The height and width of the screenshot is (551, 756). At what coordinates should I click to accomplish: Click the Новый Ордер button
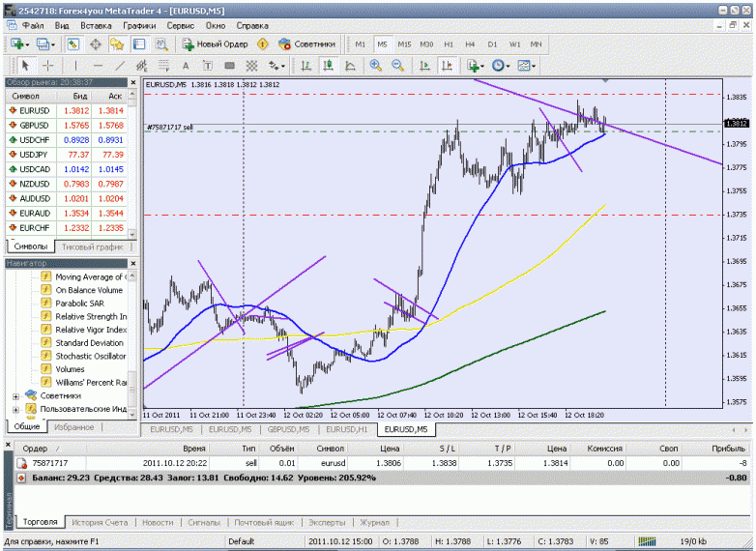pos(215,44)
